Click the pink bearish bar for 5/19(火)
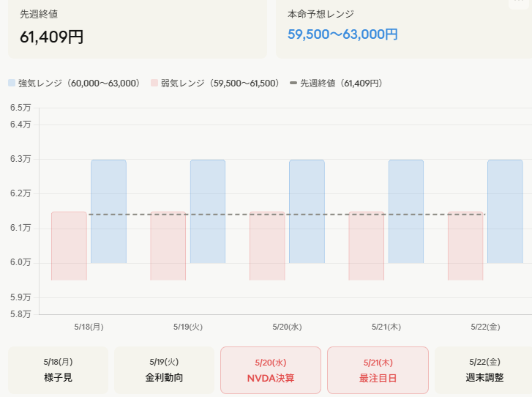Image resolution: width=532 pixels, height=397 pixels. 168,246
